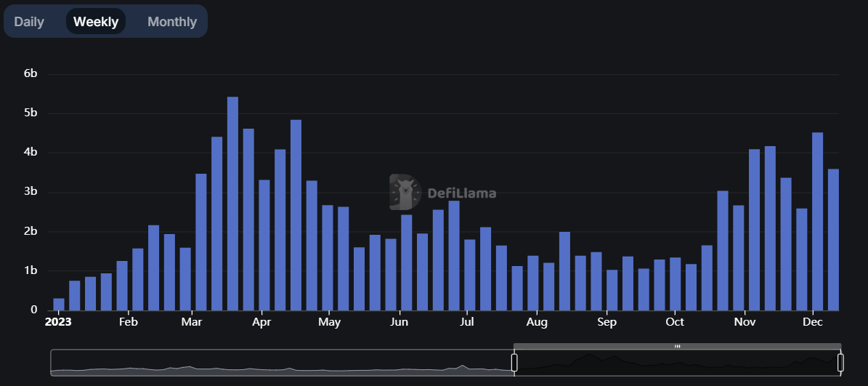Click the '5b' y-axis label

pyautogui.click(x=31, y=113)
